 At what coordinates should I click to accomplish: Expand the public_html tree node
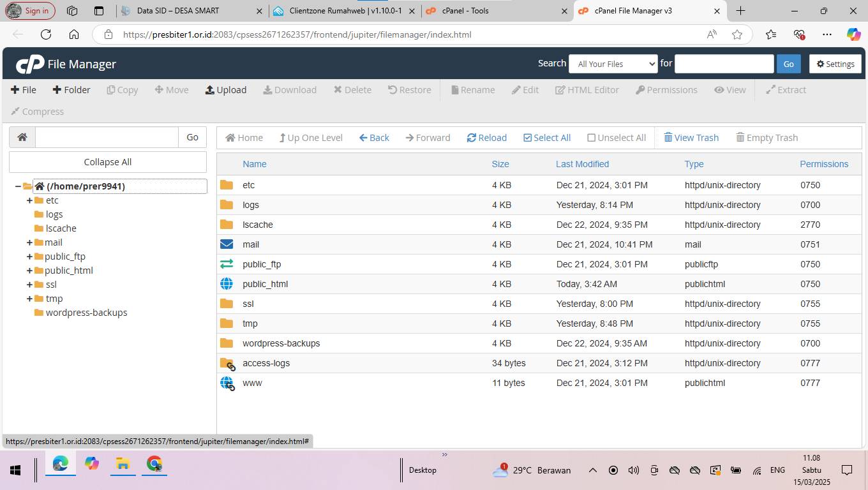pos(29,271)
